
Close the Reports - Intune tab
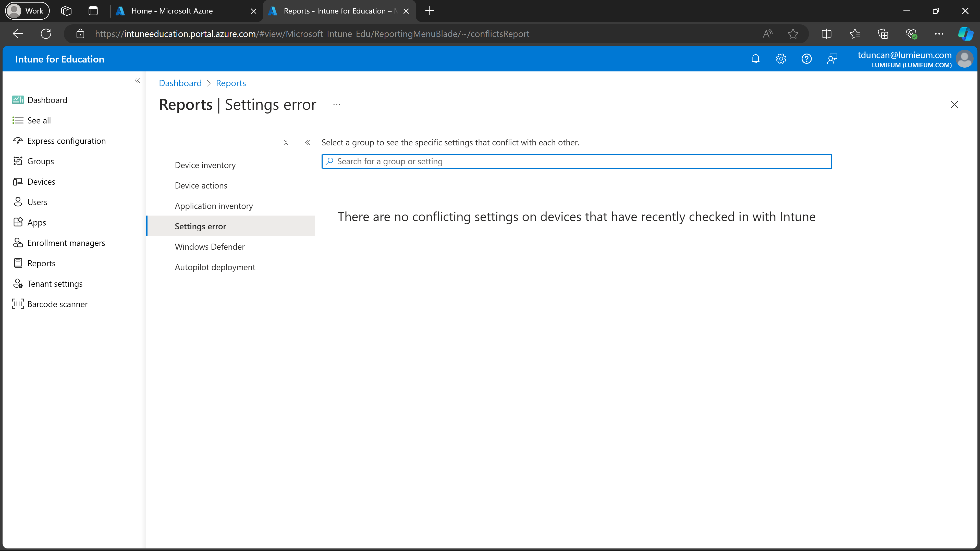(406, 11)
